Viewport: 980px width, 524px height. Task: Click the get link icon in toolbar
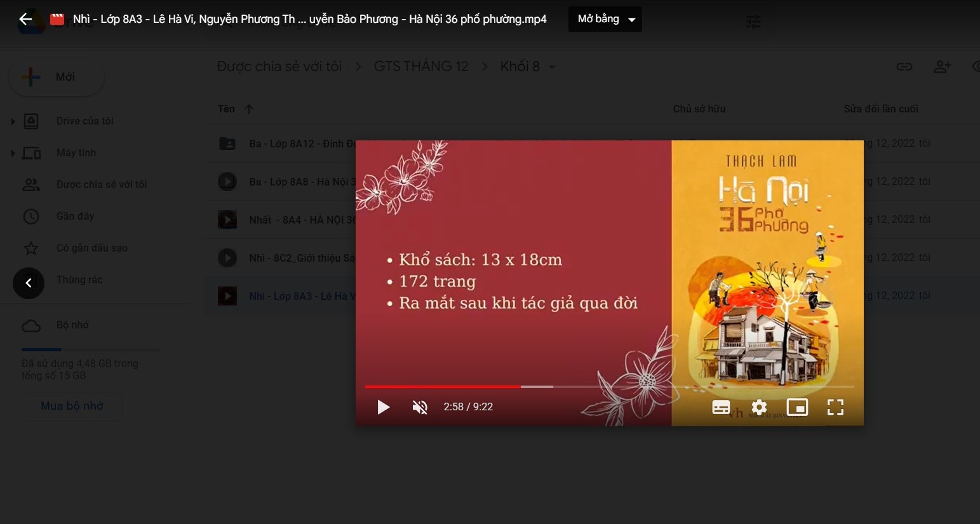904,67
